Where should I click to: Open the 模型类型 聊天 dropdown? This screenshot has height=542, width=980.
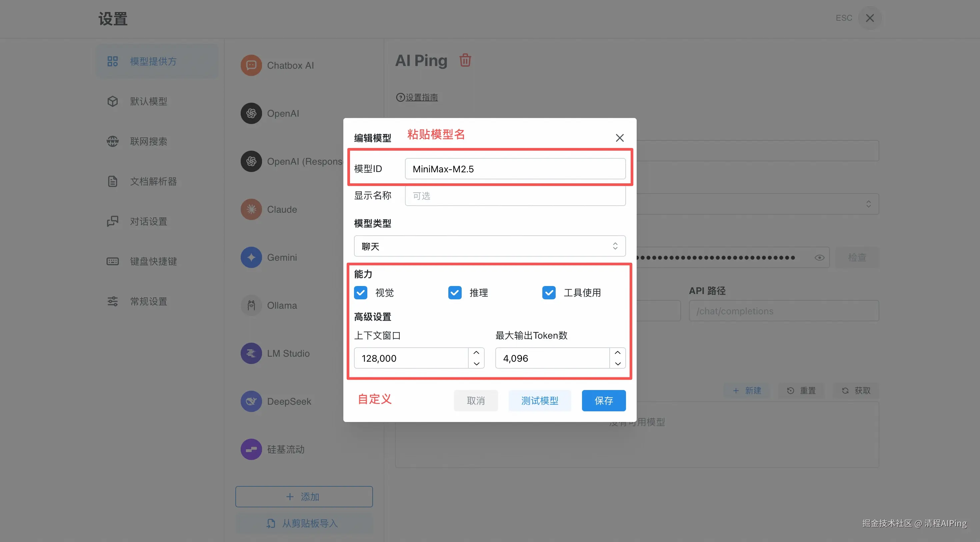coord(489,246)
